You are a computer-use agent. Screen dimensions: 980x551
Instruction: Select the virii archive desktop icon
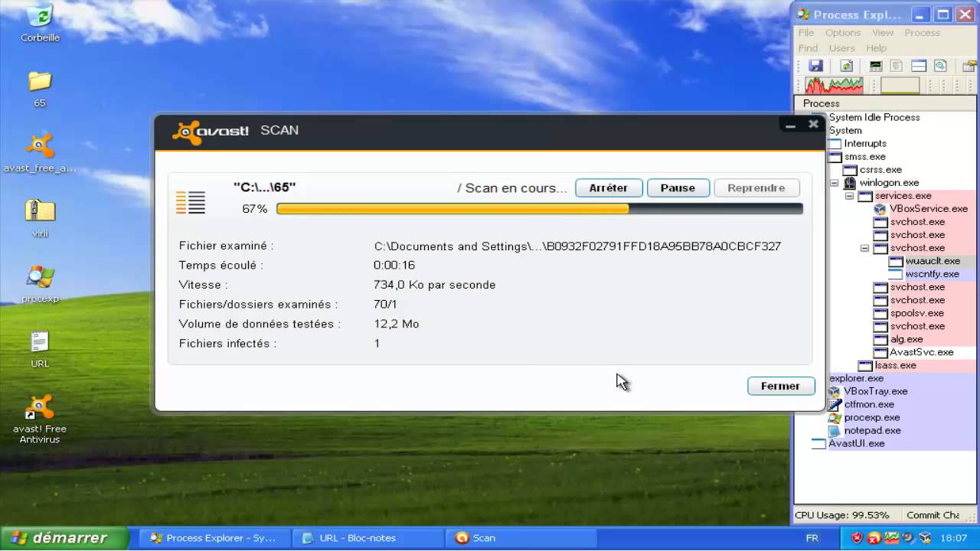[x=40, y=218]
